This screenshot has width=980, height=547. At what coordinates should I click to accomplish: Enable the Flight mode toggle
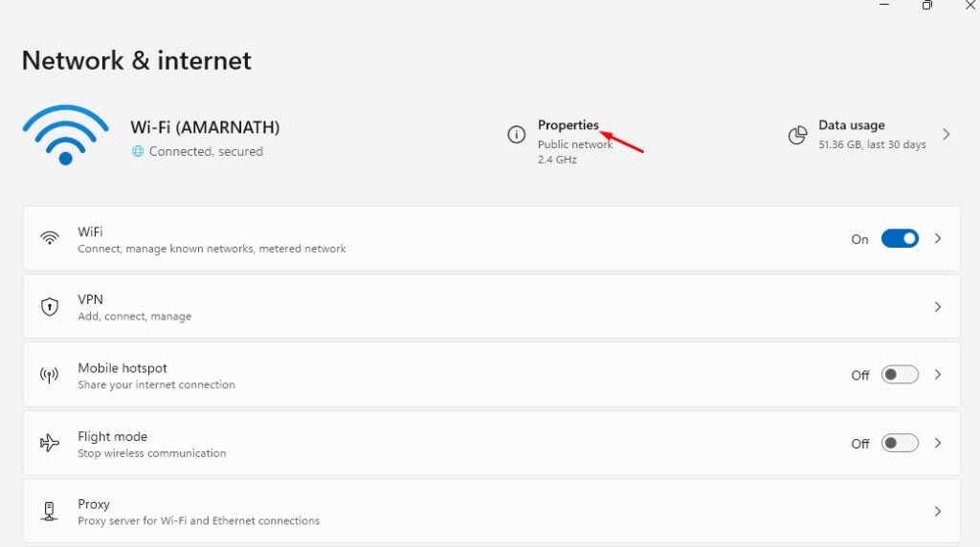[900, 443]
